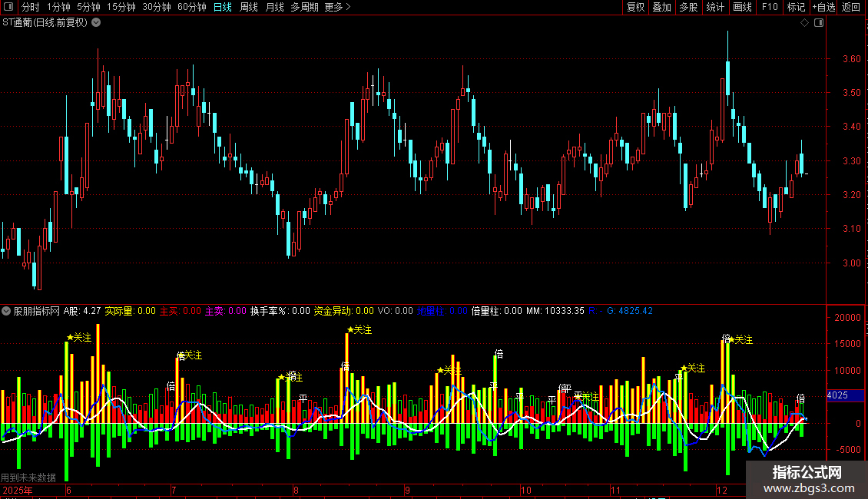Viewport: 868px width, 499px height.
Task: Click the 4025 value label on indicator axis
Action: tap(845, 395)
